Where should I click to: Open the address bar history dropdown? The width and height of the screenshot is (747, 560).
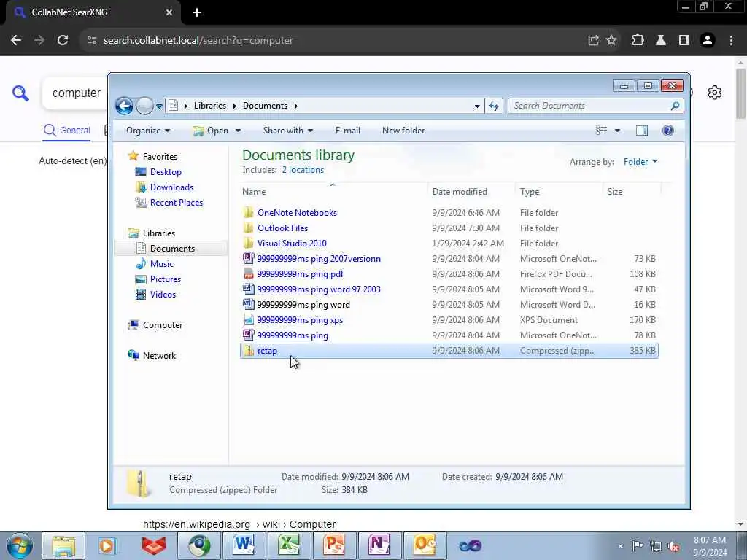pyautogui.click(x=477, y=106)
